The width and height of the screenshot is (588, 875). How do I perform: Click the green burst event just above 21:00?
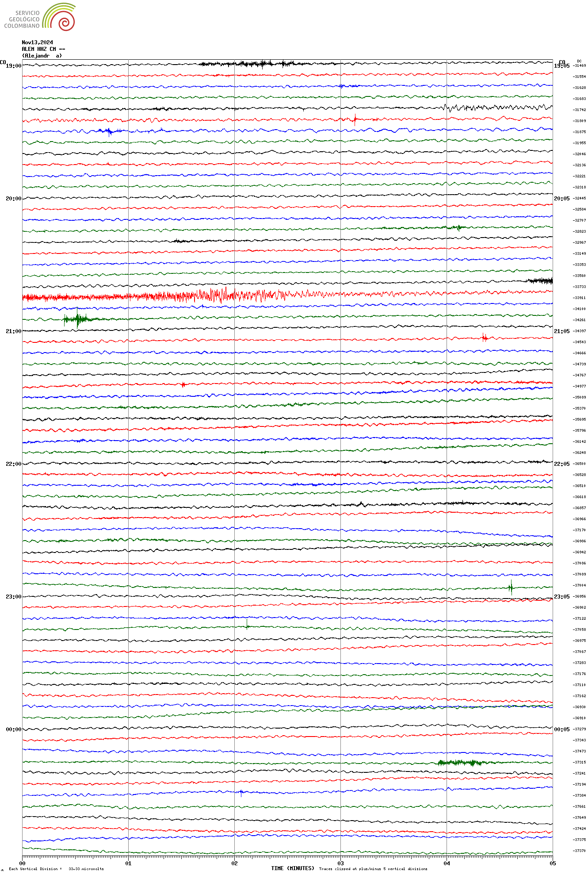(x=78, y=319)
